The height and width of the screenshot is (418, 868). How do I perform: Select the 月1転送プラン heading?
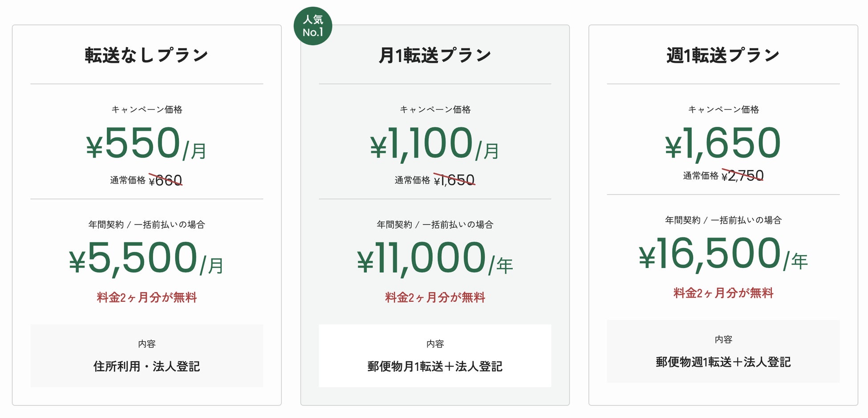435,55
